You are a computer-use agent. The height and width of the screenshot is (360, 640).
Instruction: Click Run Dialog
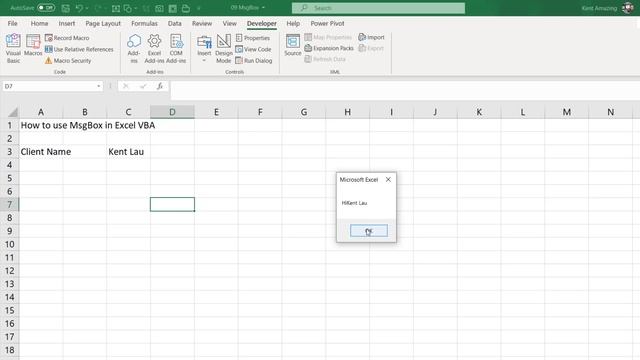click(x=253, y=61)
